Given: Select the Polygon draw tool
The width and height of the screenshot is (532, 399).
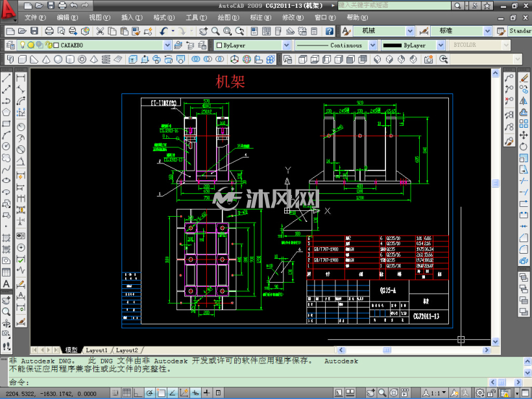Looking at the screenshot, I should [x=6, y=112].
